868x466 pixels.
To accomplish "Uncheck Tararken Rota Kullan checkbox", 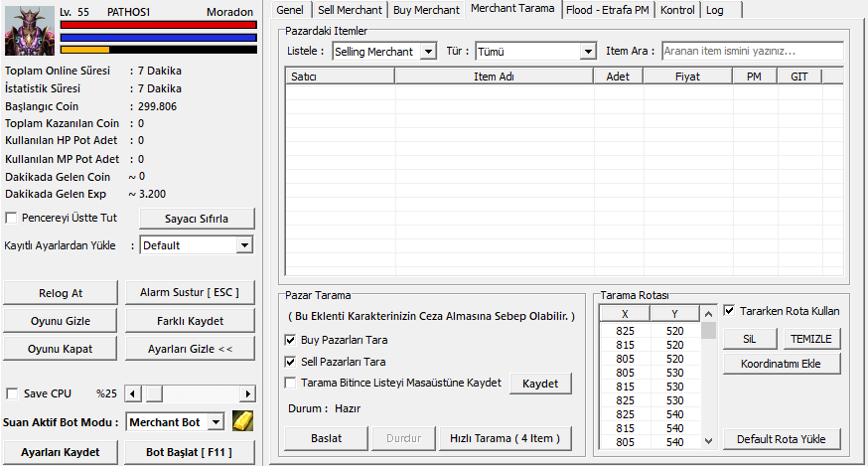I will (x=730, y=311).
